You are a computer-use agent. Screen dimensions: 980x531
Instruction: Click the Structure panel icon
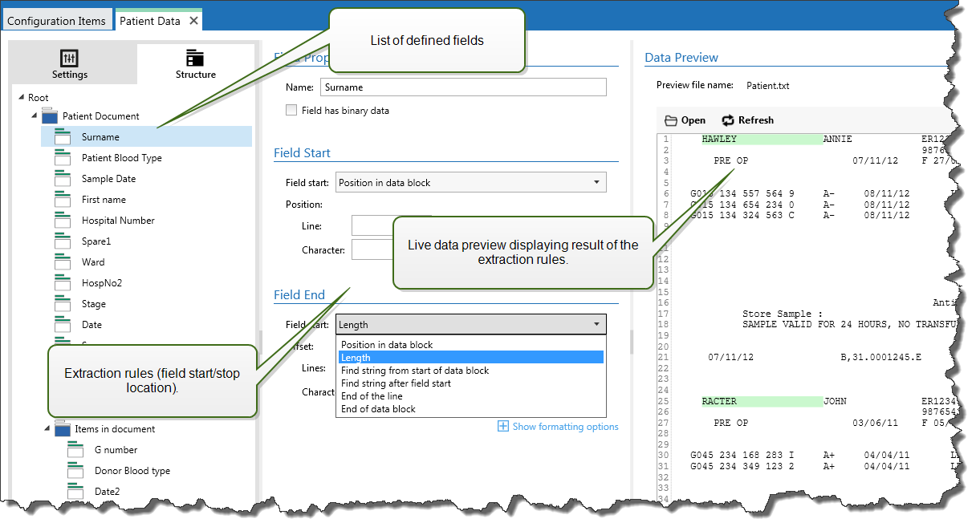pyautogui.click(x=195, y=59)
